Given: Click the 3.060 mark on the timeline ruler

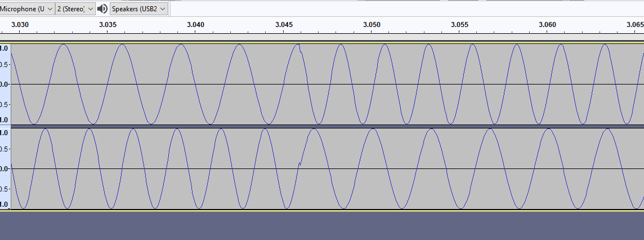Looking at the screenshot, I should point(548,25).
